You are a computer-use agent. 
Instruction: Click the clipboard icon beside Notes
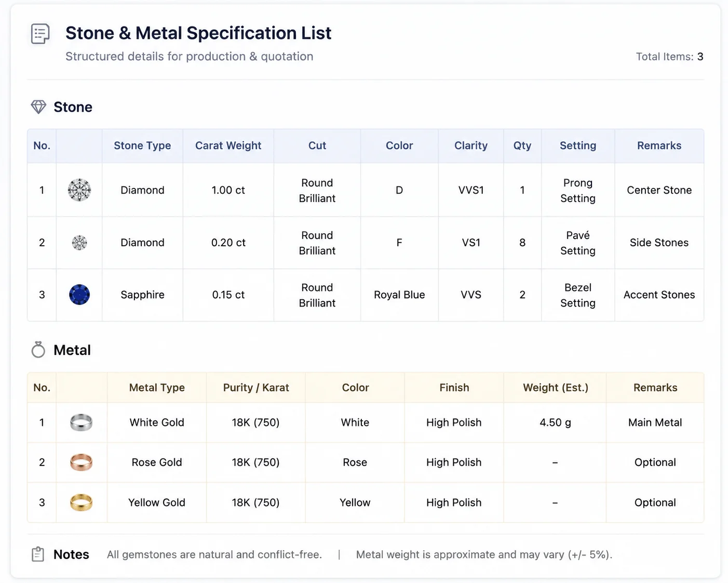(x=38, y=554)
